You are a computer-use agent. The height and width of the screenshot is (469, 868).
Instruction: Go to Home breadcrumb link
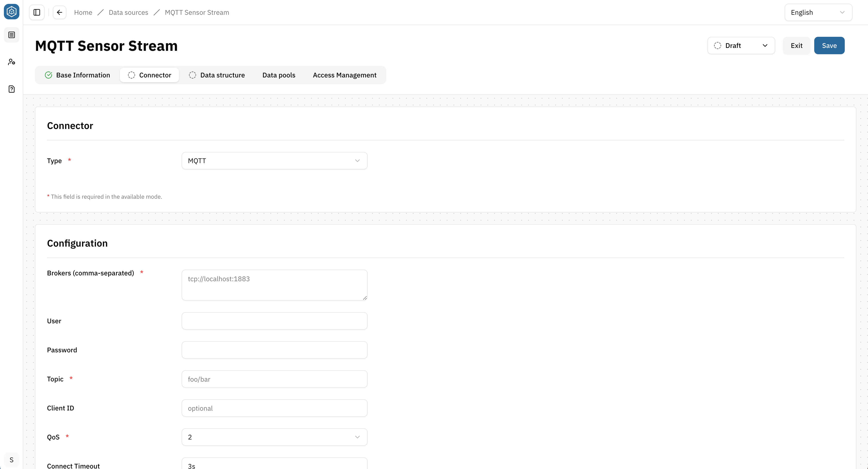point(83,12)
